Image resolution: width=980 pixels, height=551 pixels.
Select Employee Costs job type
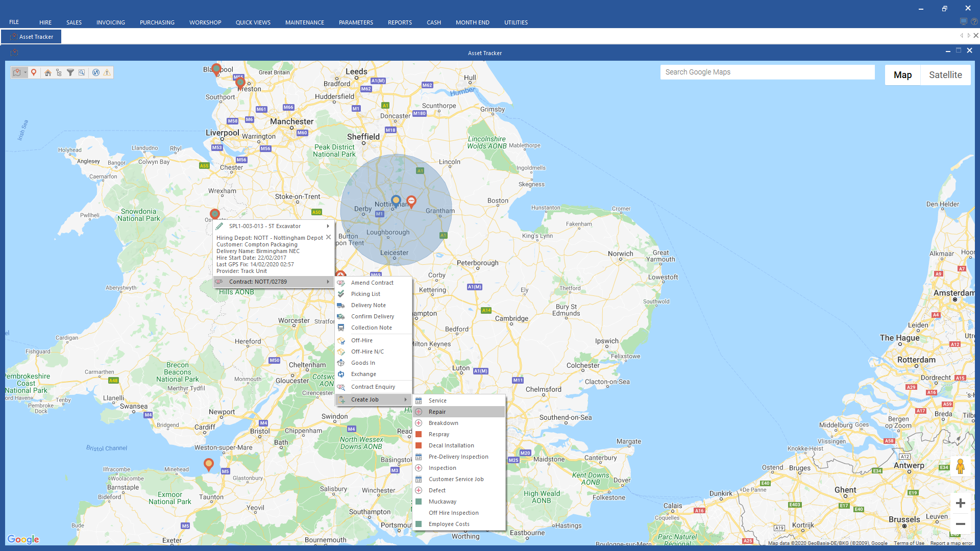tap(459, 524)
